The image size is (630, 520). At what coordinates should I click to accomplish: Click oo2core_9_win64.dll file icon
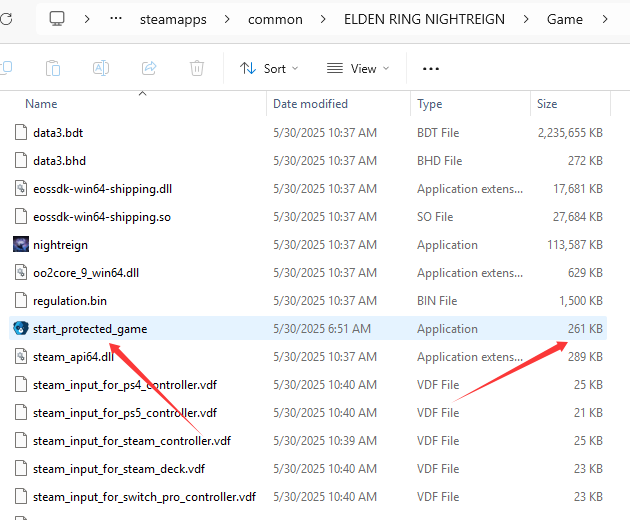click(21, 272)
